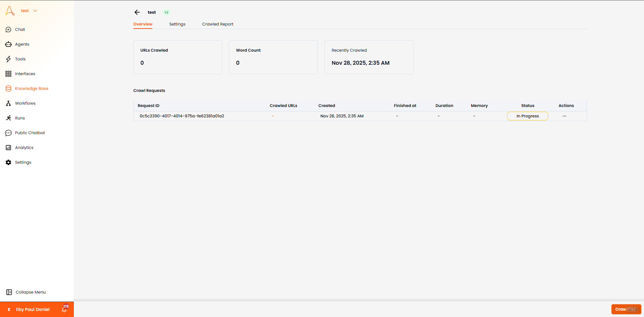
Task: Open notifications bell with 175 badge
Action: click(x=65, y=309)
